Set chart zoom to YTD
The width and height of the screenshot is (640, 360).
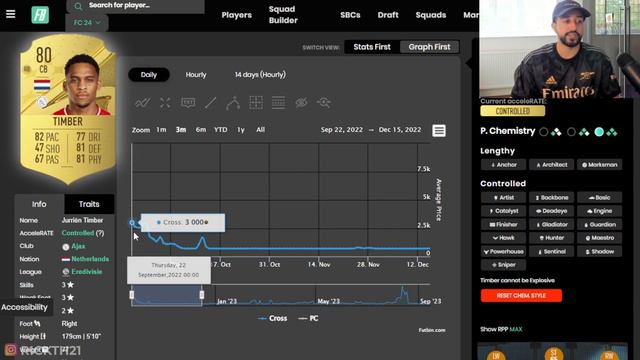(221, 130)
